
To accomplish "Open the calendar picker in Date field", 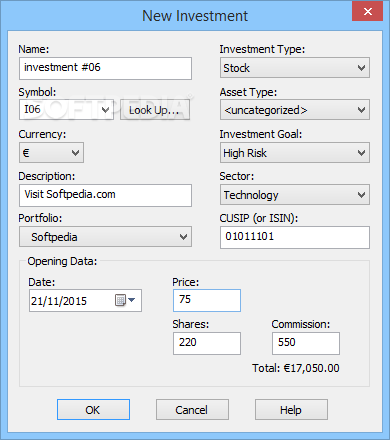I will click(125, 300).
